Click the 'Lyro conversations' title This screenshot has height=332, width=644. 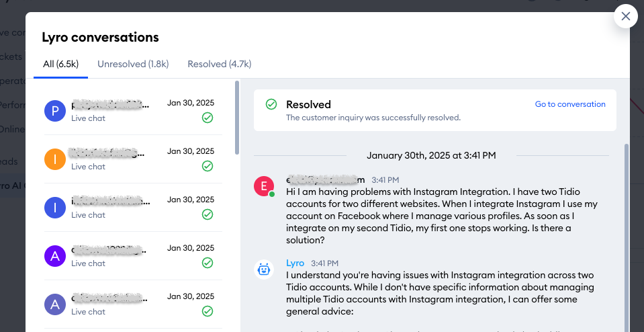point(100,38)
